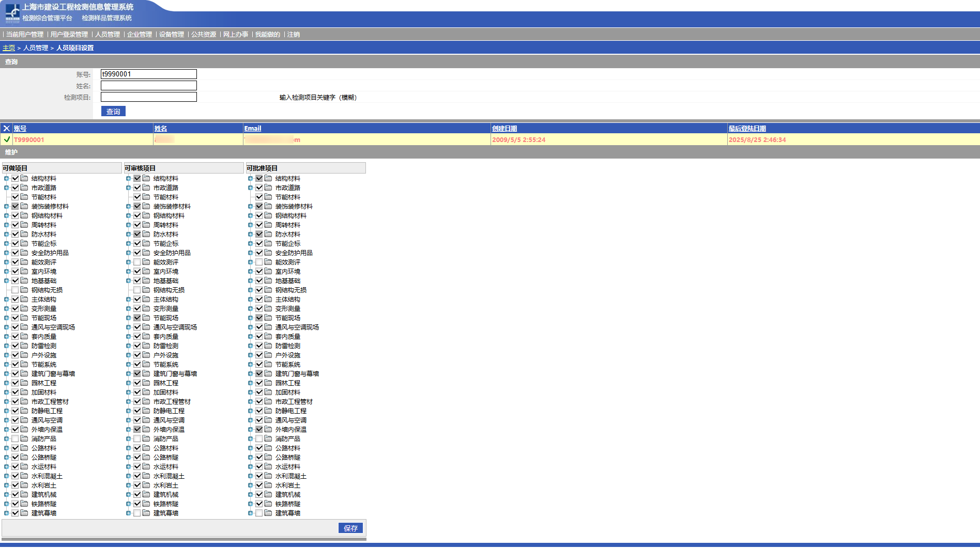The image size is (980, 548).
Task: Click folder icon of 市政道路 in 可审核项目
Action: pyautogui.click(x=146, y=188)
